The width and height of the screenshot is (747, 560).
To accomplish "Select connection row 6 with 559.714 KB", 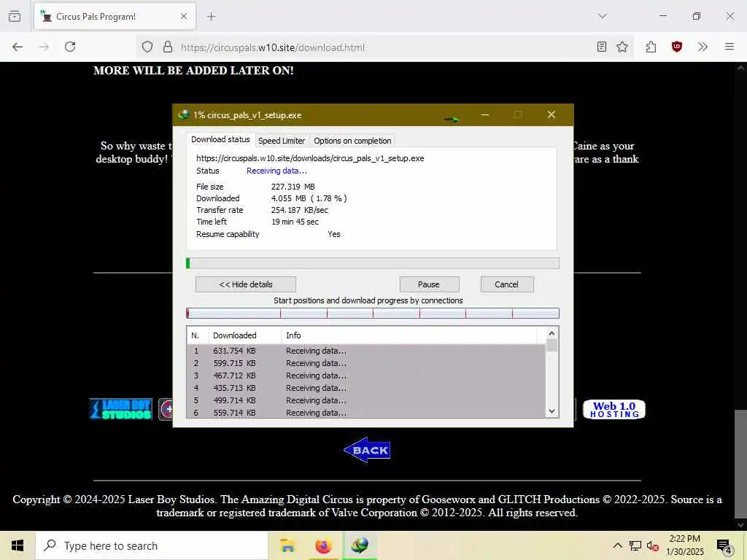I will point(366,413).
